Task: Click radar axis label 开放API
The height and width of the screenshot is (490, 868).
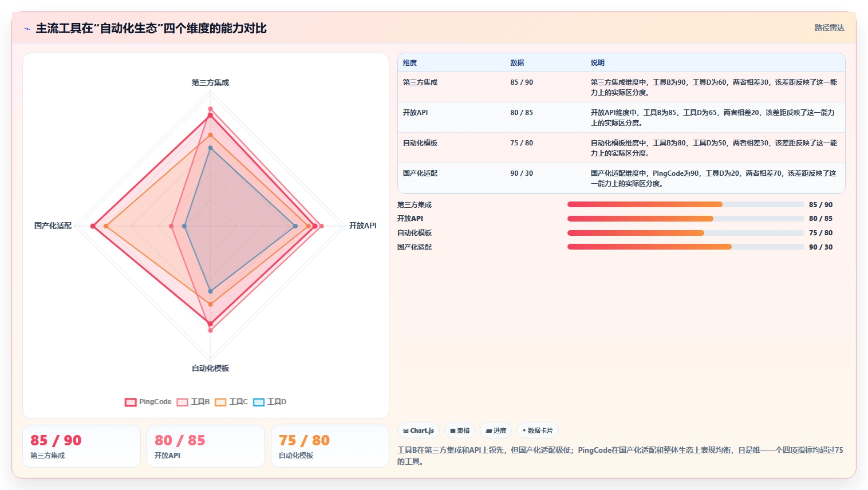Action: pos(363,226)
